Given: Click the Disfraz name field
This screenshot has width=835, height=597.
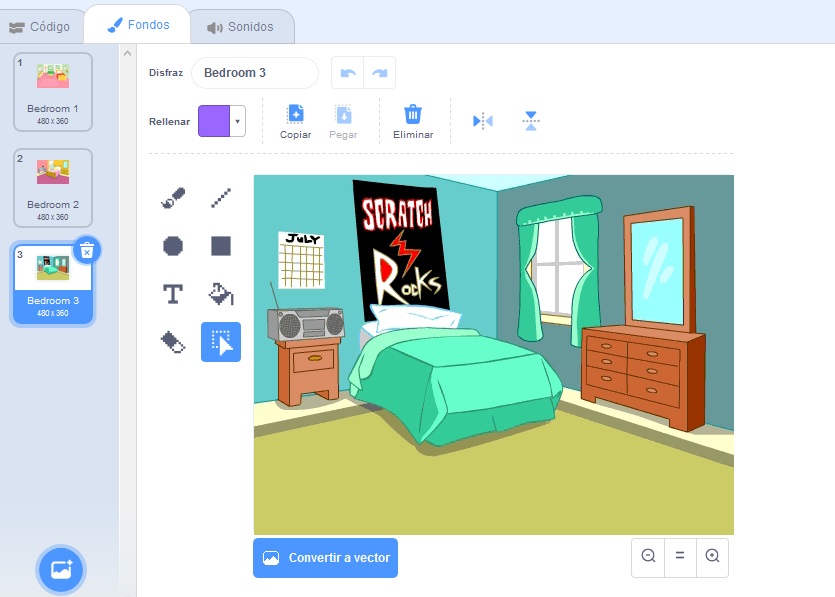Looking at the screenshot, I should click(254, 73).
